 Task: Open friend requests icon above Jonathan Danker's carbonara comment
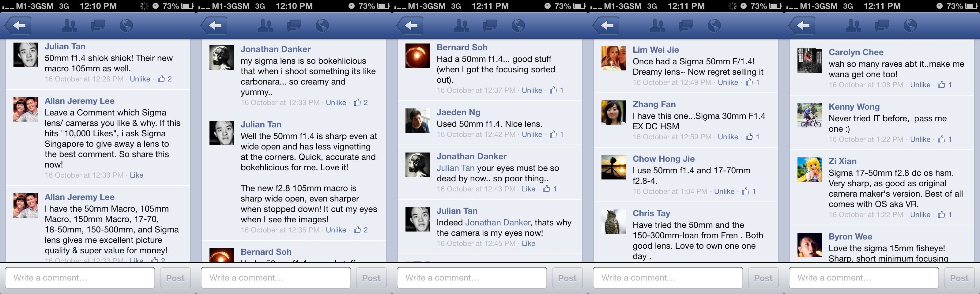coord(265,25)
